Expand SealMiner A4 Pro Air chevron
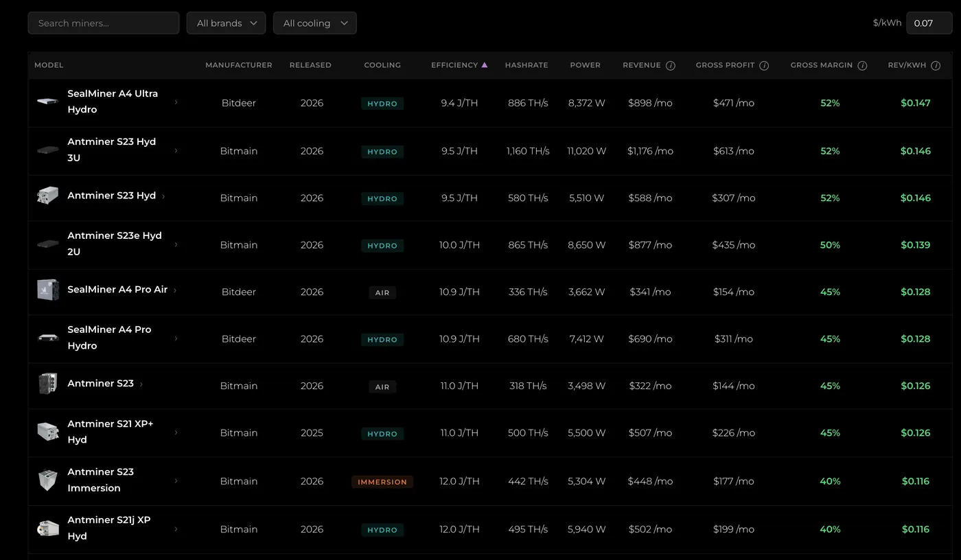The image size is (961, 560). [175, 290]
